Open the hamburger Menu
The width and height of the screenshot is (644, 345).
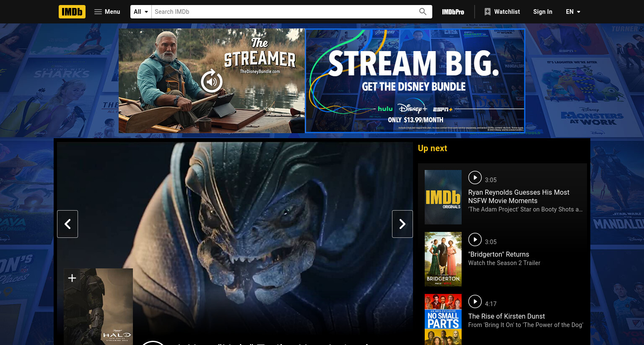[107, 12]
